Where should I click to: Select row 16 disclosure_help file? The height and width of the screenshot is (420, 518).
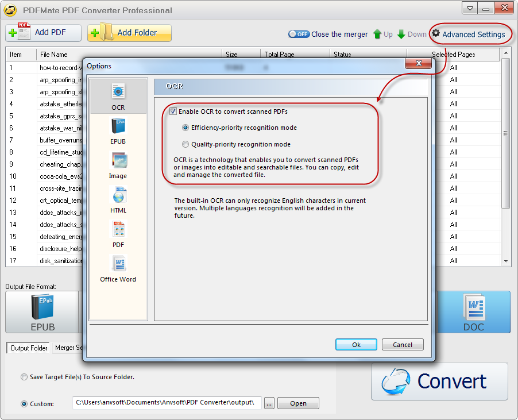click(60, 249)
